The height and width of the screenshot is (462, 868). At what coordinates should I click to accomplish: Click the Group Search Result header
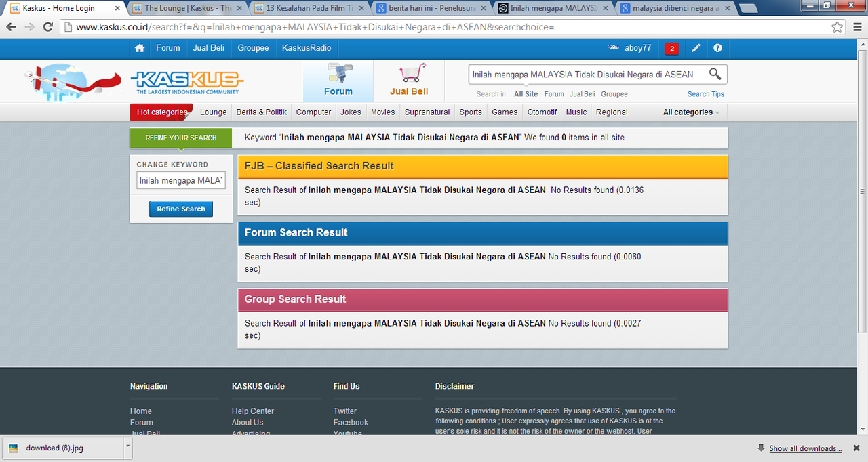(x=483, y=300)
